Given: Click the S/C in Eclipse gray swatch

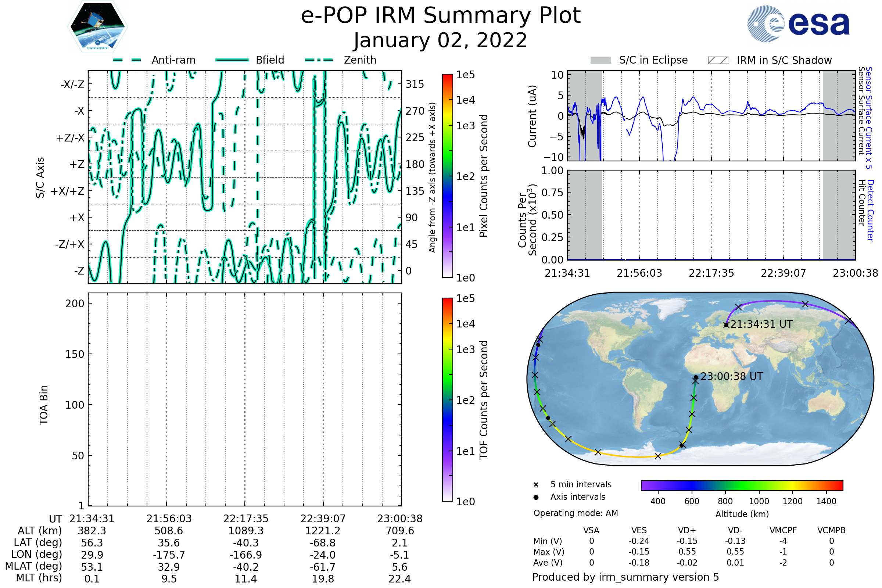Looking at the screenshot, I should tap(600, 60).
